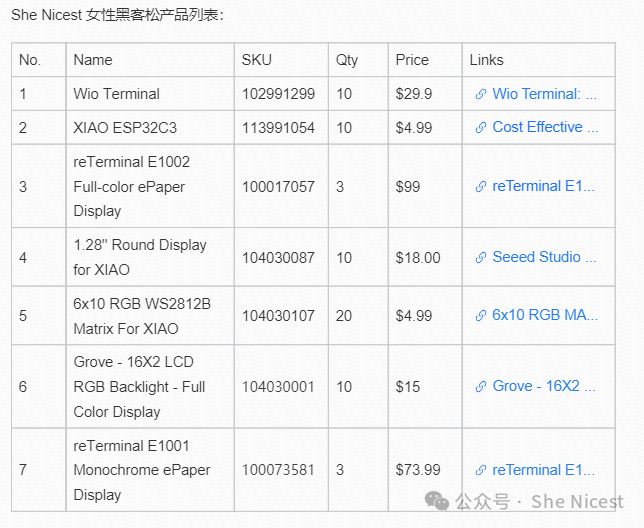644x528 pixels.
Task: Click the chain icon beside Wio Terminal link
Action: click(481, 94)
